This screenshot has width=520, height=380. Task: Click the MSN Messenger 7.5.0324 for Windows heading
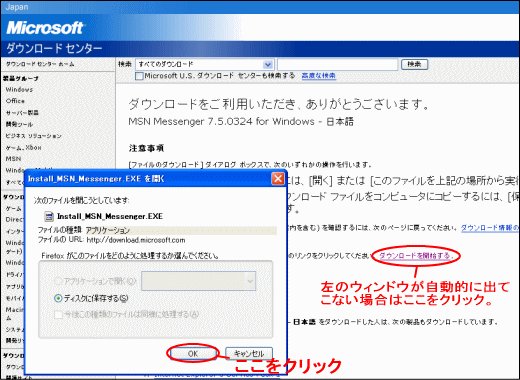point(241,121)
